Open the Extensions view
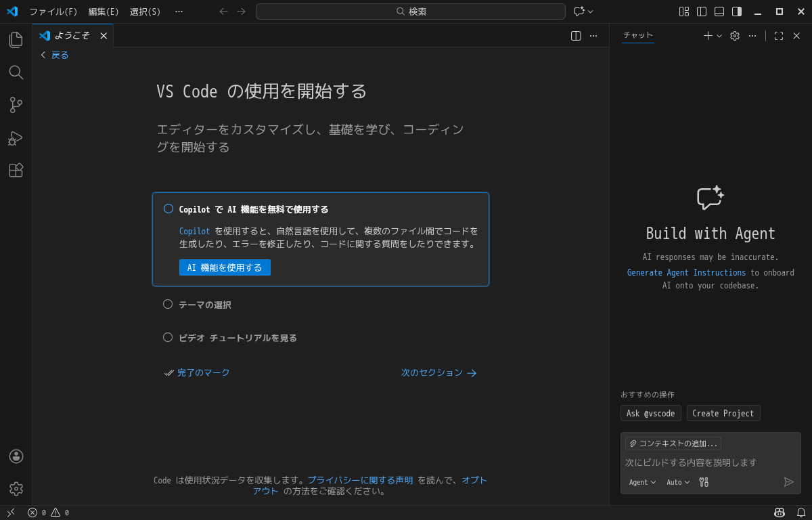Screen dimensions: 812x520 click(16, 171)
